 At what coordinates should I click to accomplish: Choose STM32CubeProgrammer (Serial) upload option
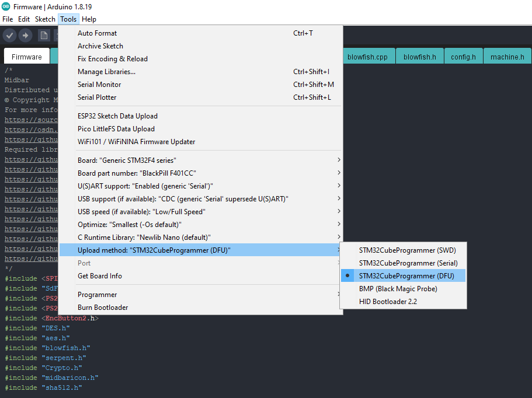point(408,263)
